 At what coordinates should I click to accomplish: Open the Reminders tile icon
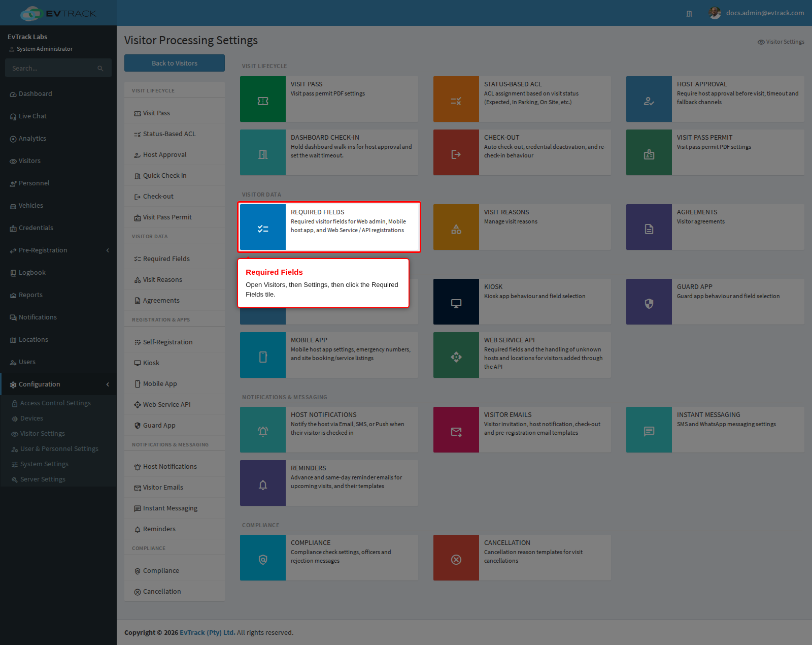[x=263, y=483]
